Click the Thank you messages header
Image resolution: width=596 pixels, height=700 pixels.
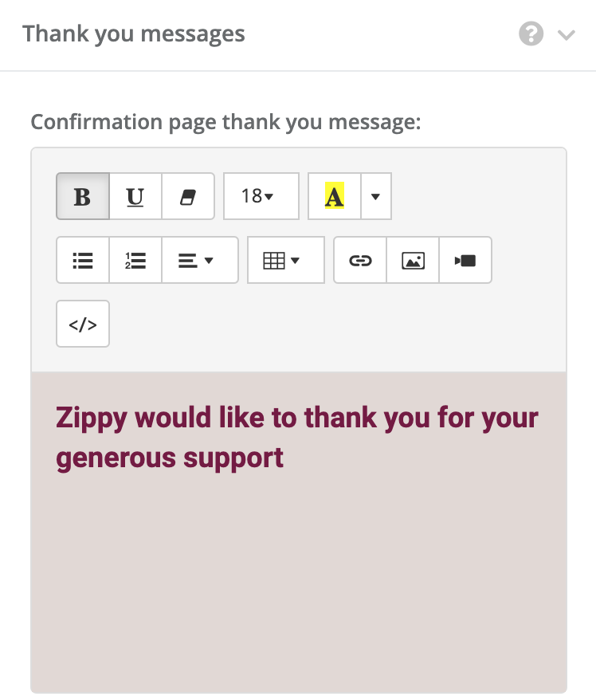134,34
